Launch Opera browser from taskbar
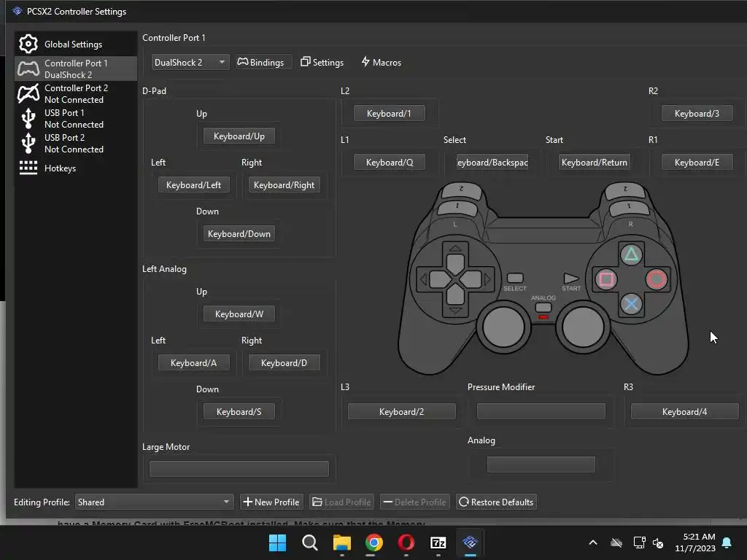Screen dimensions: 747x560 [x=406, y=542]
